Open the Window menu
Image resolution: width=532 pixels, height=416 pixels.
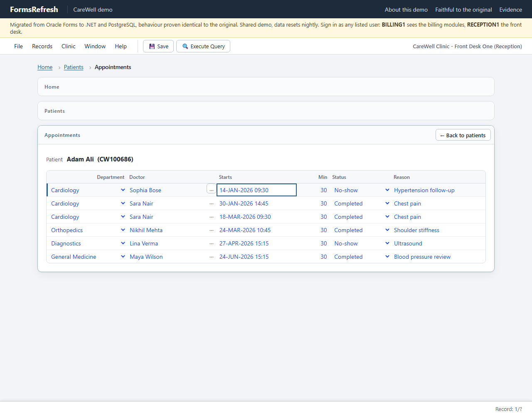(x=95, y=46)
